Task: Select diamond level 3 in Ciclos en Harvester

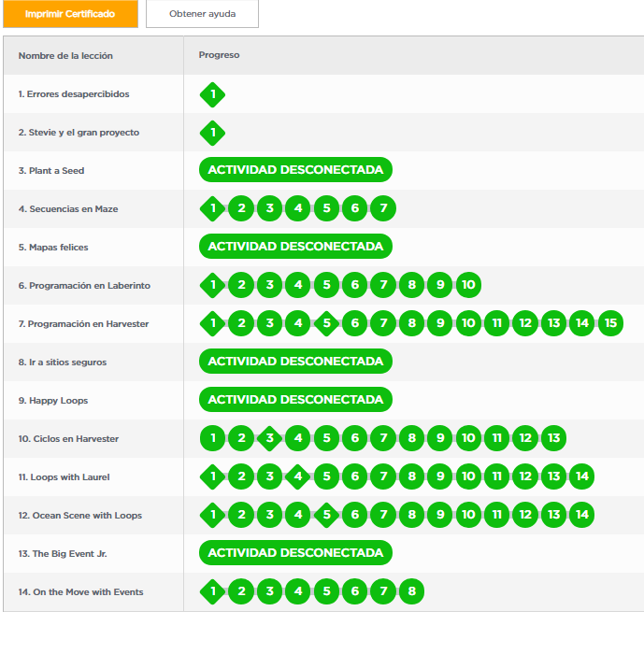Action: [269, 438]
